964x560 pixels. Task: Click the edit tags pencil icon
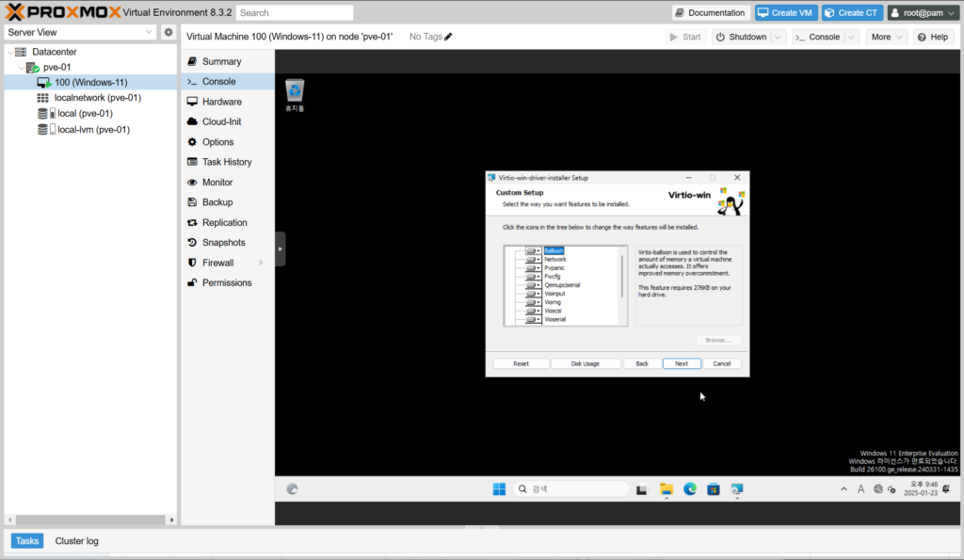[448, 37]
